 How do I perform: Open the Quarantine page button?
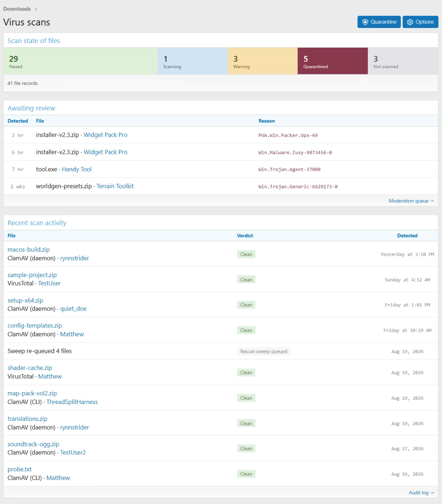coord(379,22)
